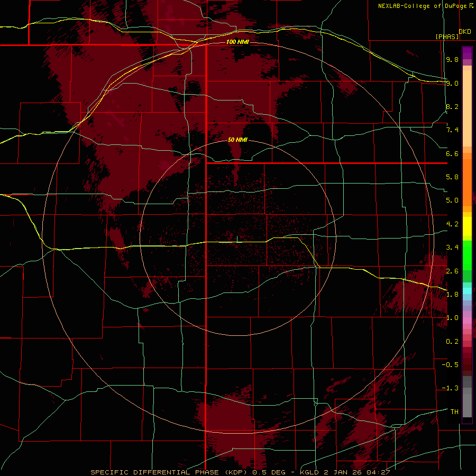
Task: Select the 9.0 value on the color scale
Action: (x=452, y=83)
